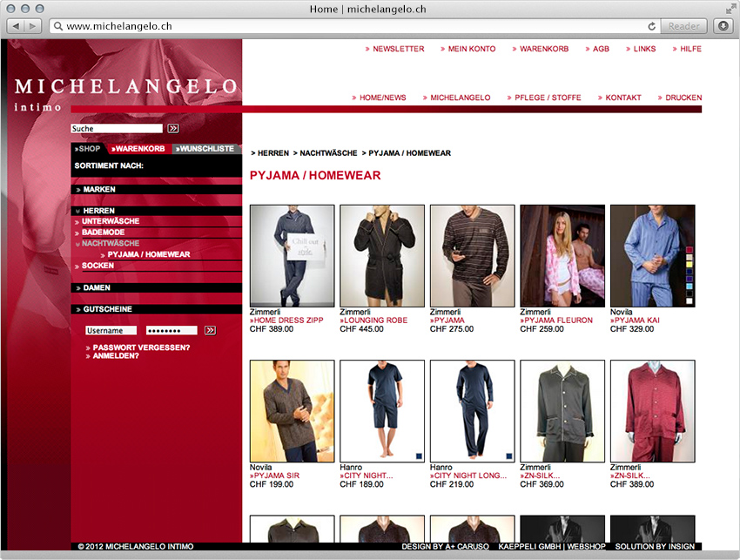740x560 pixels.
Task: Click the password input field
Action: tap(172, 331)
